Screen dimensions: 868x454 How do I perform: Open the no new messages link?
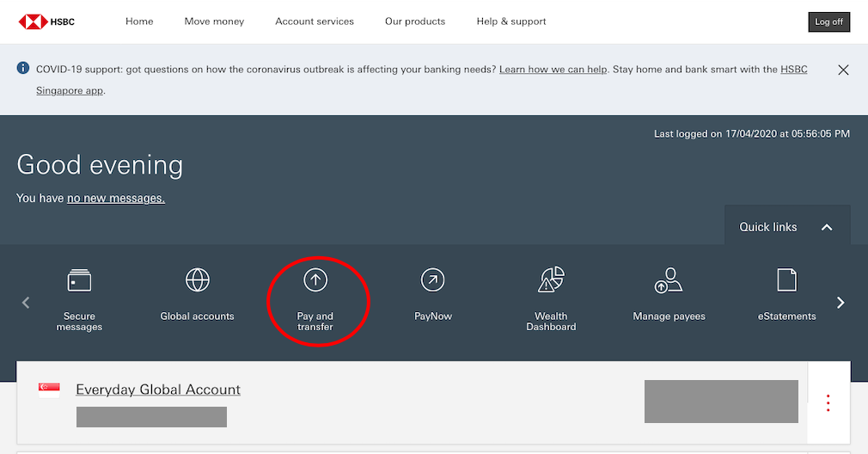pos(116,199)
